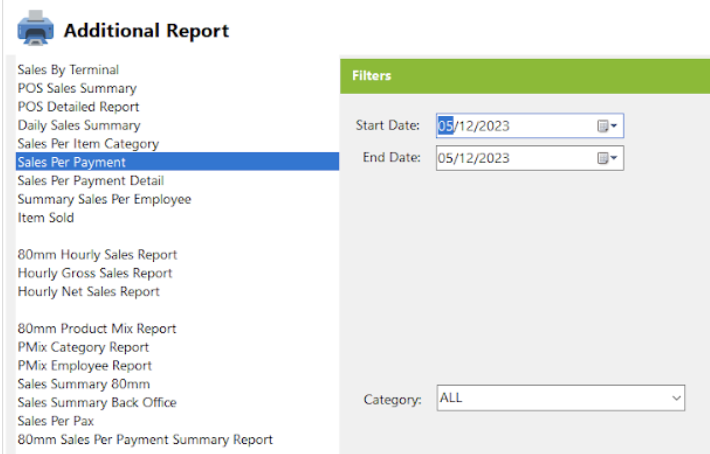Select the Sales By Terminal report
Viewport: 710px width, 454px height.
point(68,70)
